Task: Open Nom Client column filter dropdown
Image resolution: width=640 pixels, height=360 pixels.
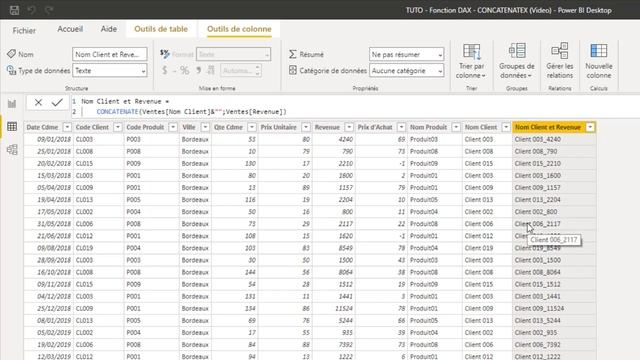Action: coord(506,127)
